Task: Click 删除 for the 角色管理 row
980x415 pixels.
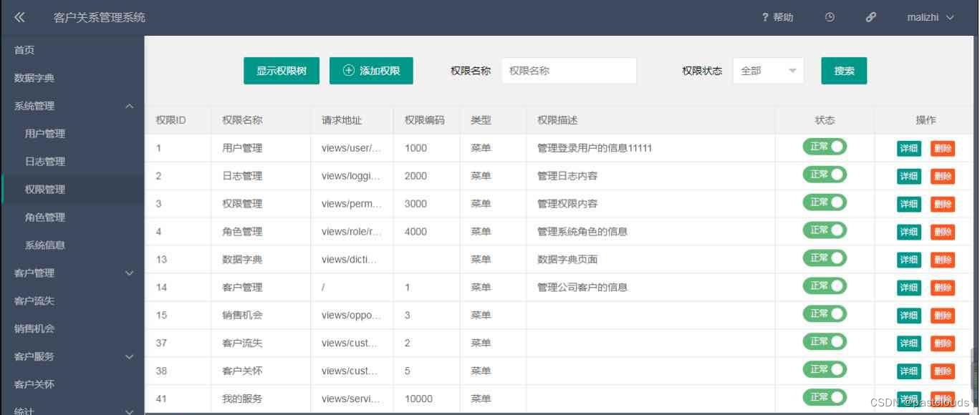Action: pos(943,233)
